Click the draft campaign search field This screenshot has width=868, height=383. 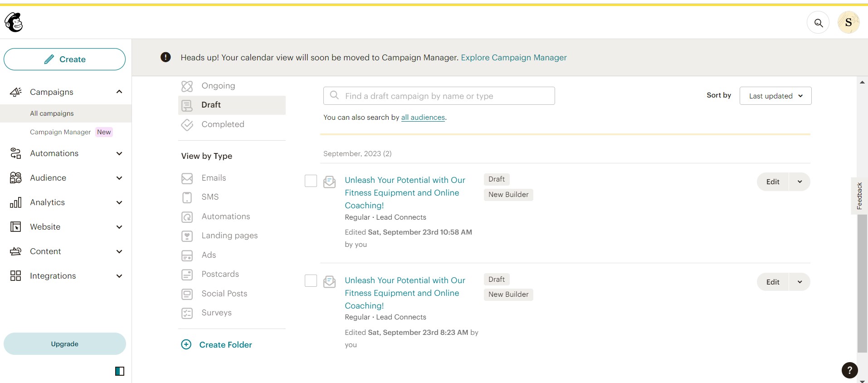tap(439, 96)
